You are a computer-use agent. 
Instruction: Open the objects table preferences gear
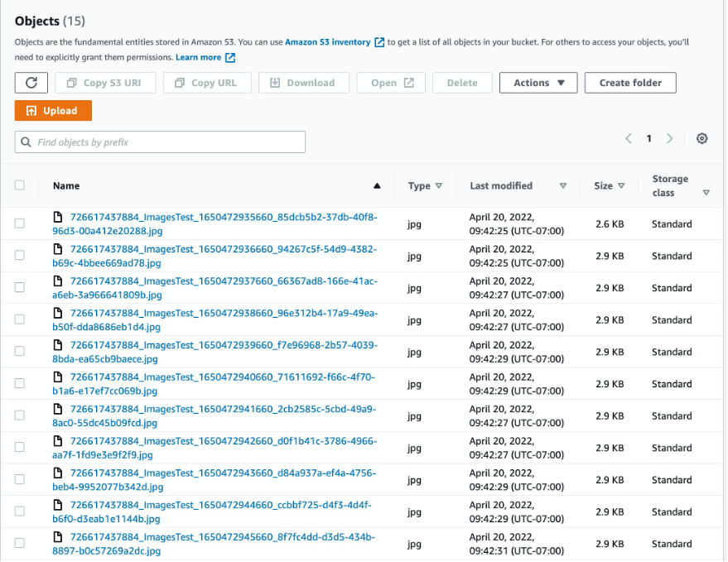pyautogui.click(x=701, y=138)
